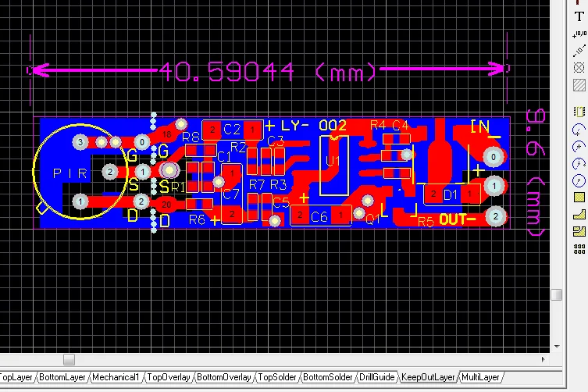Select the Place String text tool
This screenshot has width=588, height=392.
579,16
